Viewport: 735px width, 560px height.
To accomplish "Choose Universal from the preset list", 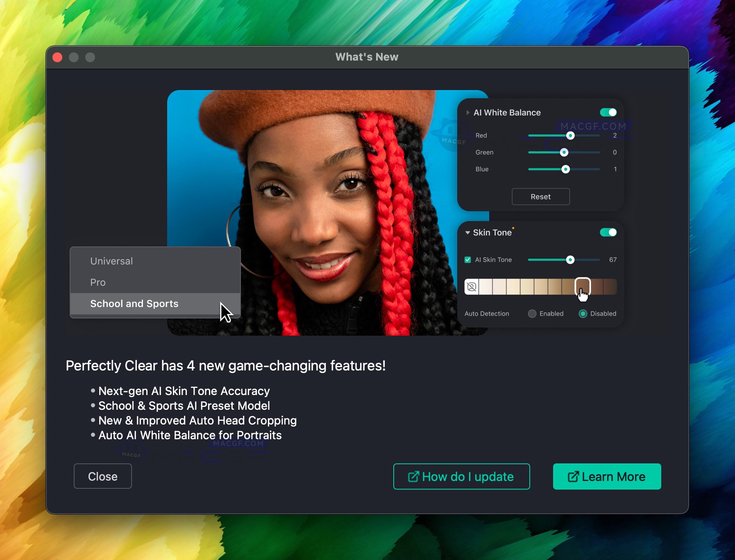I will tap(111, 261).
